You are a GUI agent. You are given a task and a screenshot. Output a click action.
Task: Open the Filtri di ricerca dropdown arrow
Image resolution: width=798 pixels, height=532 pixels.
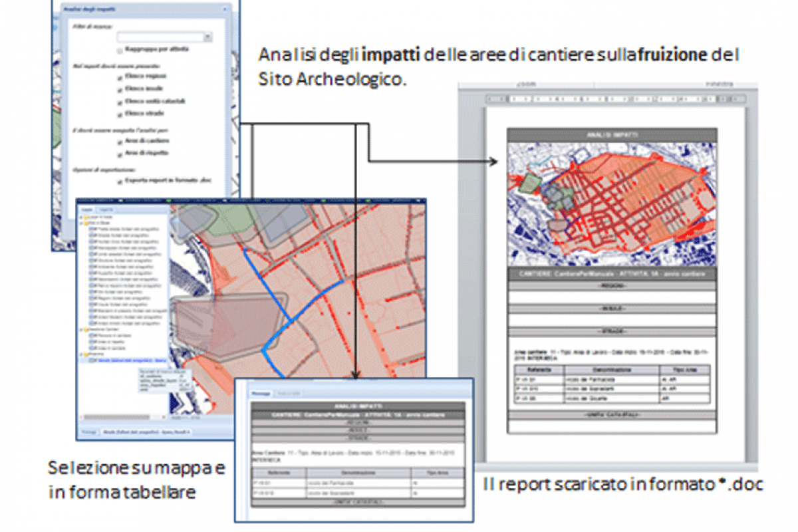pos(207,37)
